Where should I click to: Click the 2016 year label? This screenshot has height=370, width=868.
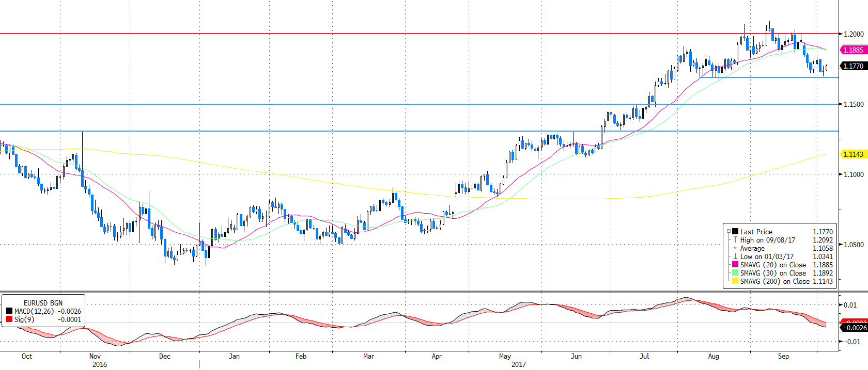(100, 364)
